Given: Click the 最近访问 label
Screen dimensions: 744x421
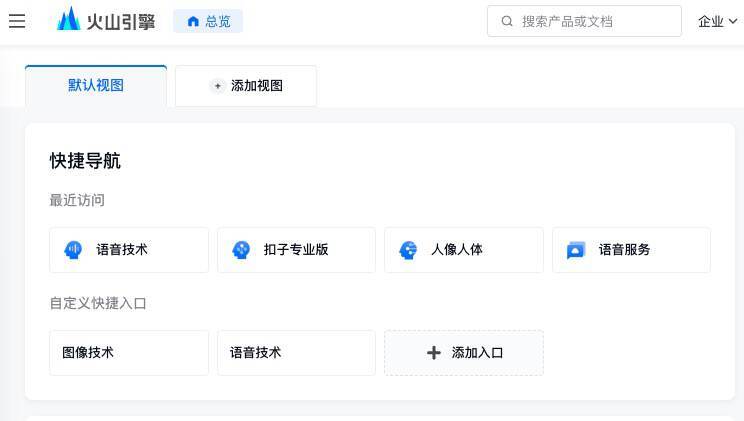Looking at the screenshot, I should (x=77, y=200).
